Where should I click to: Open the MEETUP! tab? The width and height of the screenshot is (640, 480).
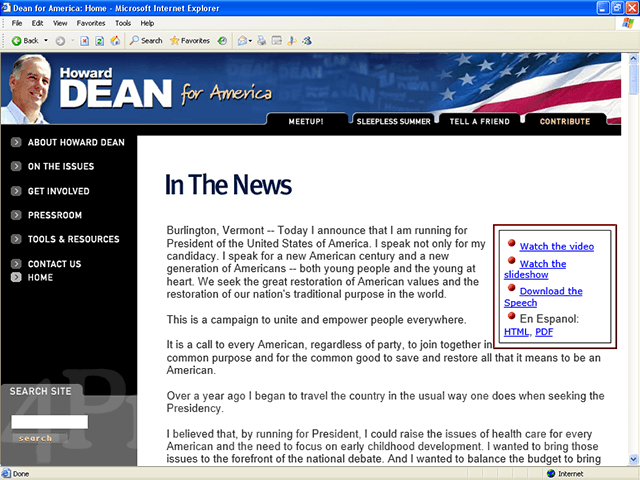pos(306,121)
